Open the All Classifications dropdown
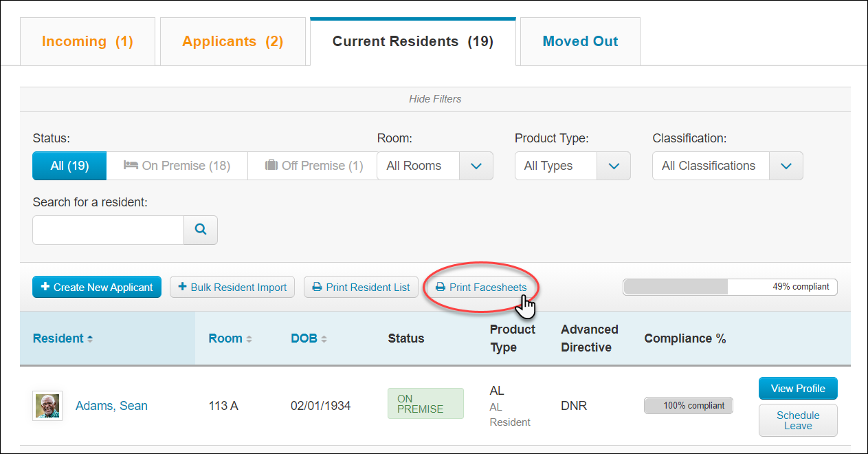Screen dimensions: 868x454 click(x=728, y=166)
